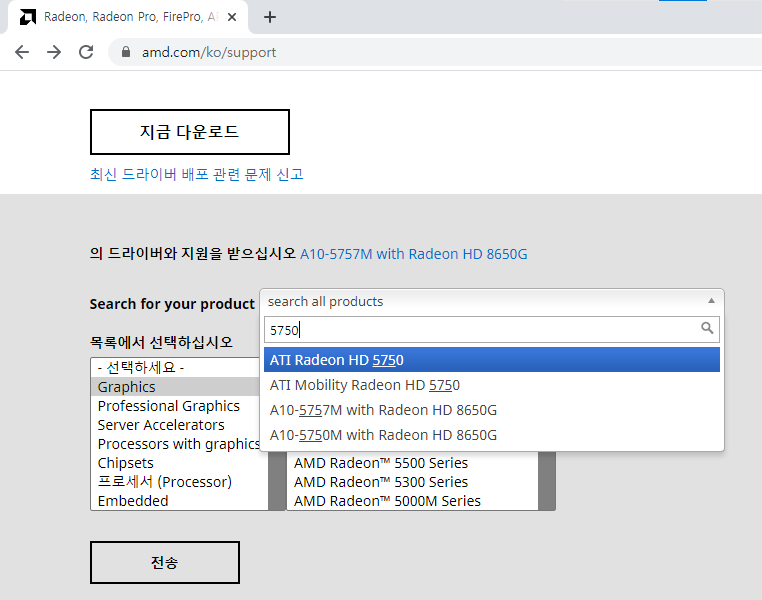This screenshot has height=600, width=762.
Task: Open 최신 드라이버 배포 관련 문제 신고 link
Action: coord(197,174)
